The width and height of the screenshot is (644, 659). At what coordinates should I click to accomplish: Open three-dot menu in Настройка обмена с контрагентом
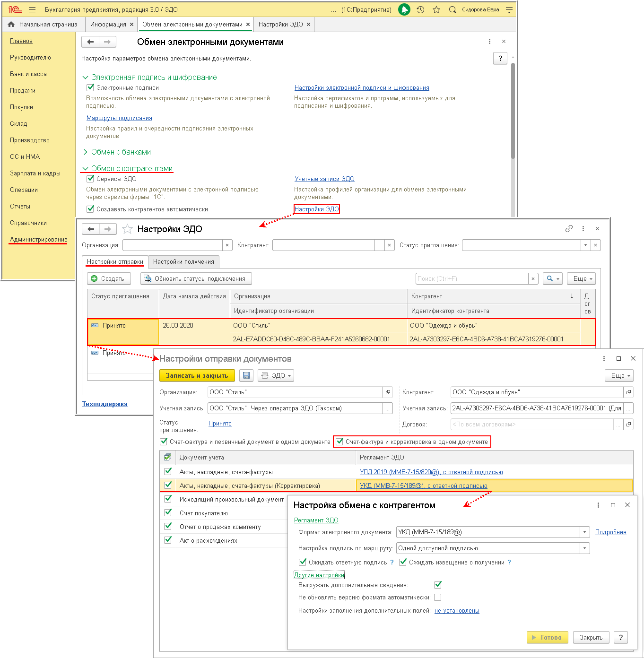pos(598,505)
